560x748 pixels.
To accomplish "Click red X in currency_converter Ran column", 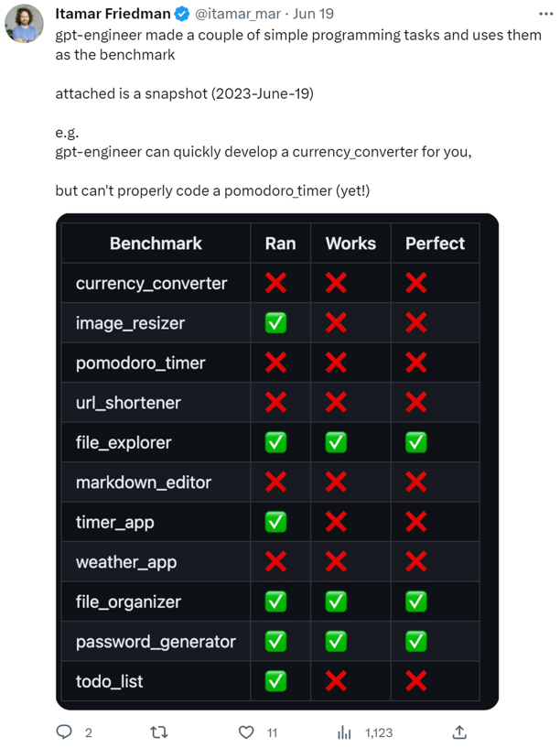I will [275, 283].
